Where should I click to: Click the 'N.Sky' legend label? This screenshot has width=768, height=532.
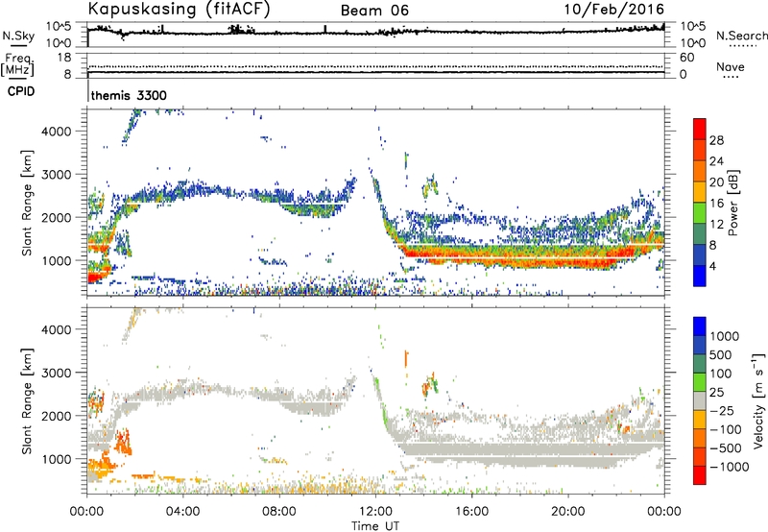tap(18, 36)
